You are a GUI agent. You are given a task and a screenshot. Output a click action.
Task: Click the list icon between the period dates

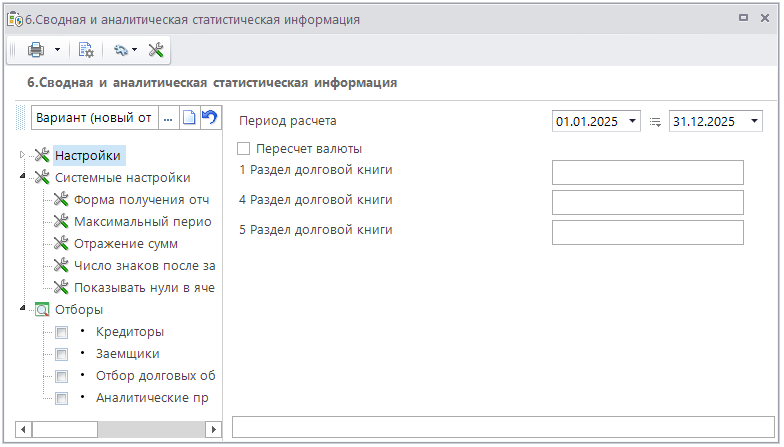pos(655,121)
